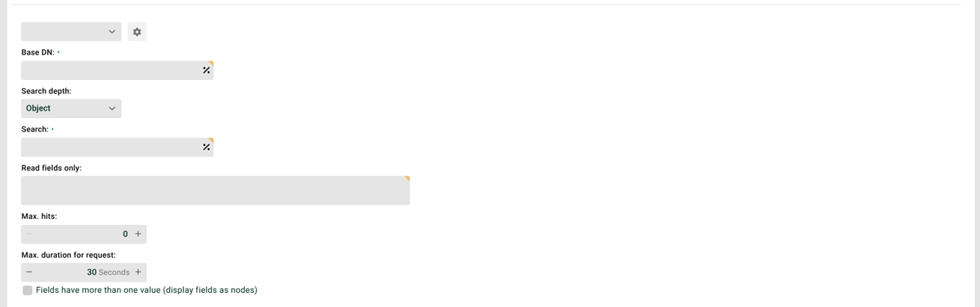This screenshot has width=980, height=307.
Task: Decrease Max. duration with the minus icon
Action: (x=29, y=272)
